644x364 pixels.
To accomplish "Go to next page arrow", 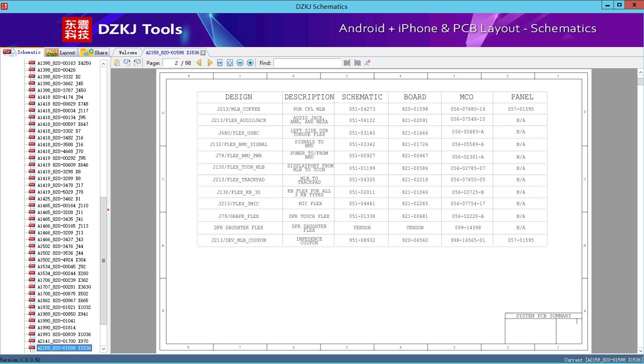I will pyautogui.click(x=210, y=63).
